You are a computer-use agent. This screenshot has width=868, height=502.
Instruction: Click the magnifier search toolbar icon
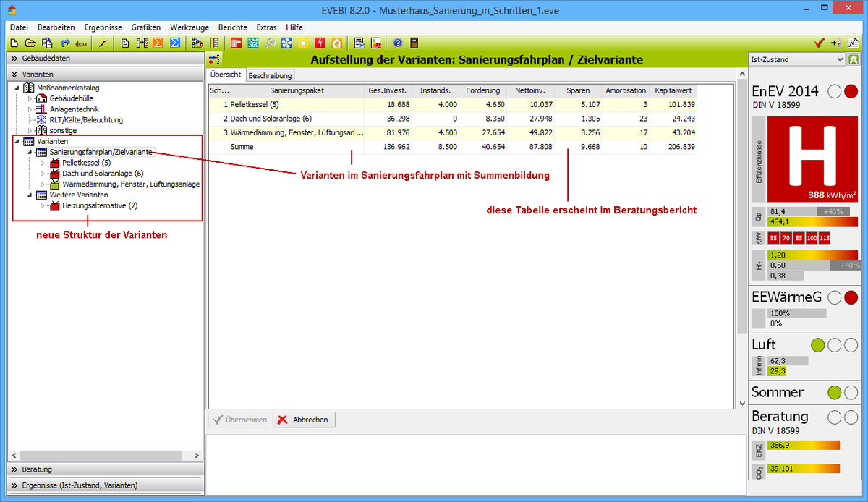tap(270, 43)
